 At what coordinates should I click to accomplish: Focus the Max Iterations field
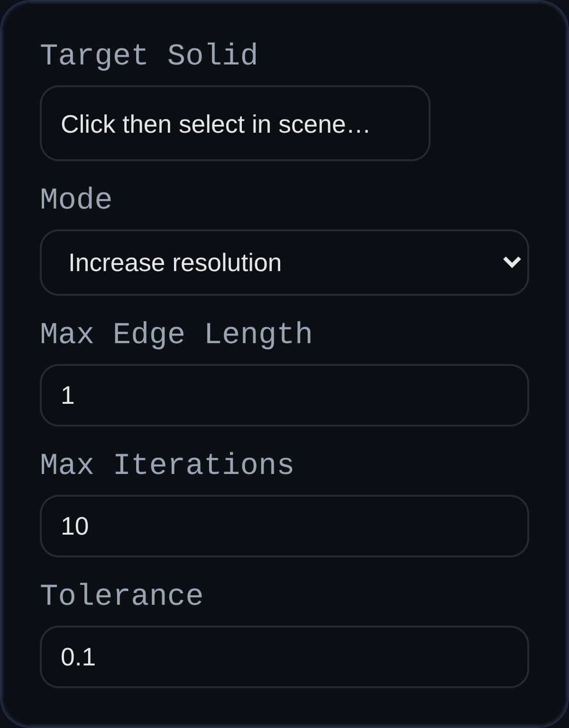tap(284, 526)
